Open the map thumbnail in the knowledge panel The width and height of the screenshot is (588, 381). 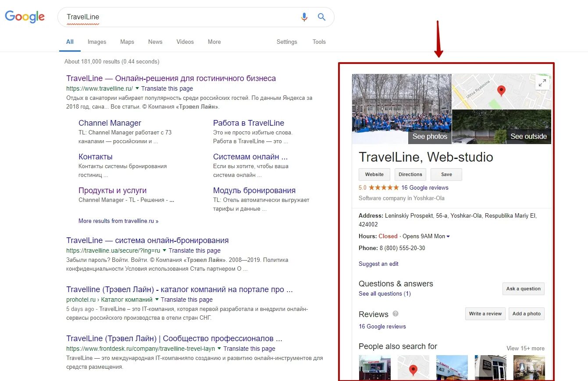(x=502, y=91)
